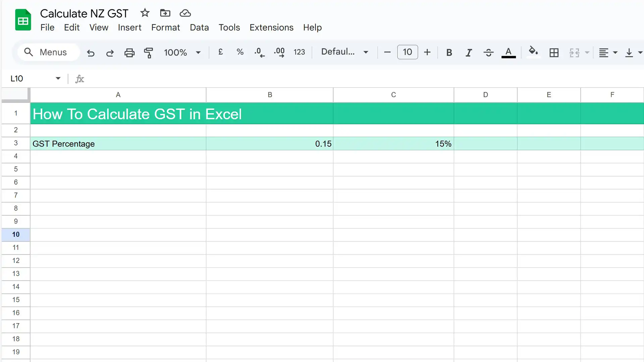The height and width of the screenshot is (362, 644).
Task: Open the Extensions menu
Action: 271,27
